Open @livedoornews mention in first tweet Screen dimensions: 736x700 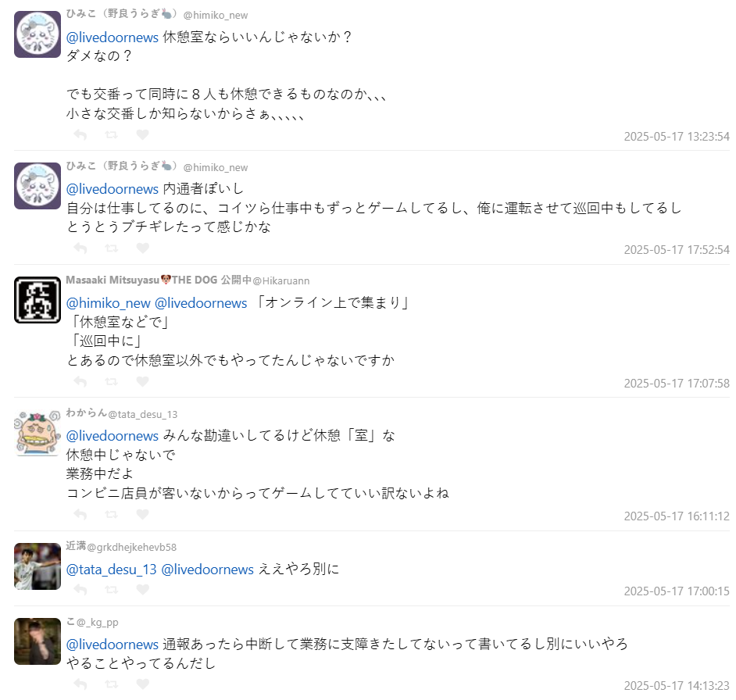(113, 37)
